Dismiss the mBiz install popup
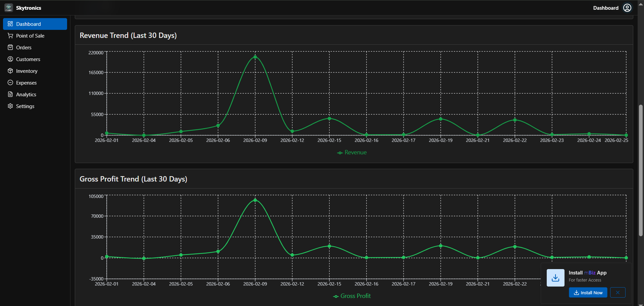This screenshot has width=644, height=306. [618, 293]
